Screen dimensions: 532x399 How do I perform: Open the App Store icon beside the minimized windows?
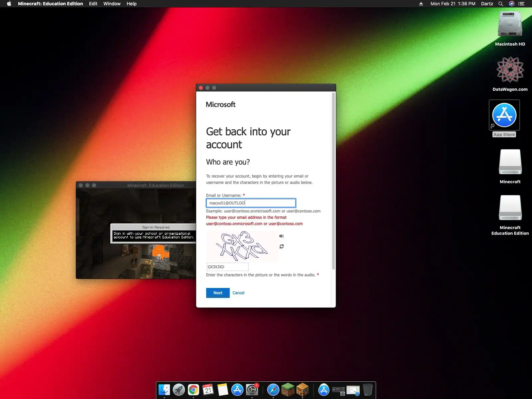pyautogui.click(x=324, y=390)
